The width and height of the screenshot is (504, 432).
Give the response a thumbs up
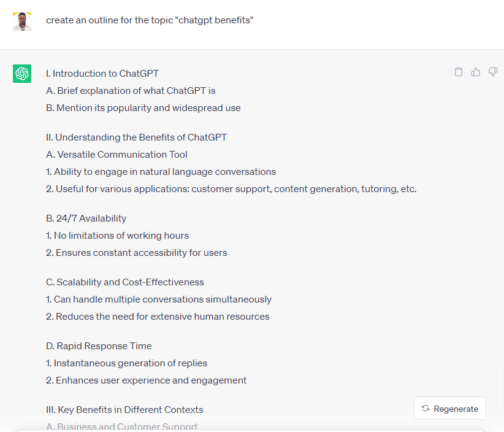476,72
